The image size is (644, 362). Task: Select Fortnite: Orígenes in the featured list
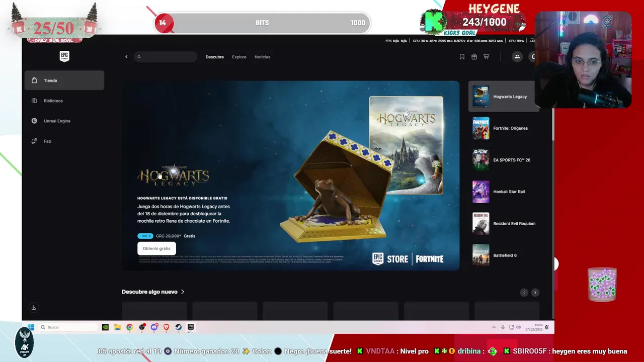tap(503, 128)
